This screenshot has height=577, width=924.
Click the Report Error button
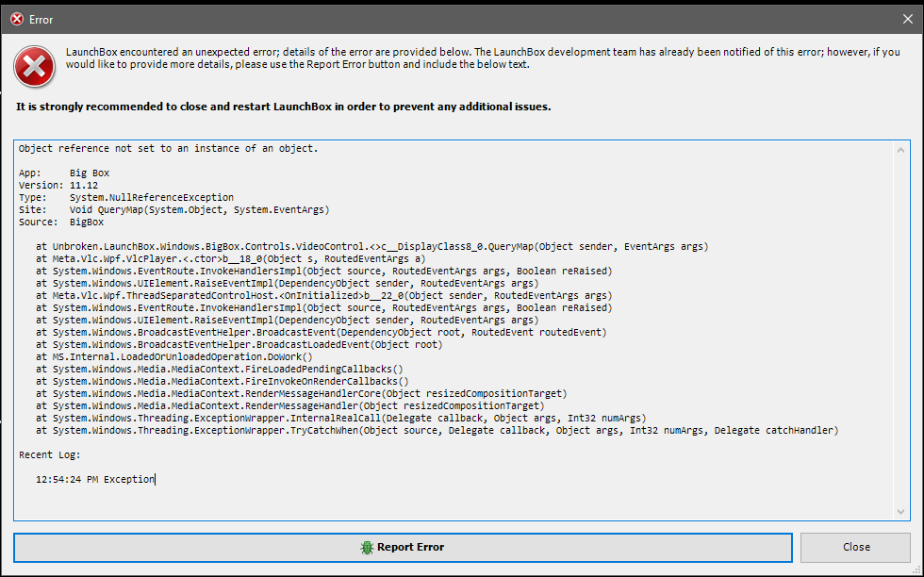(403, 547)
